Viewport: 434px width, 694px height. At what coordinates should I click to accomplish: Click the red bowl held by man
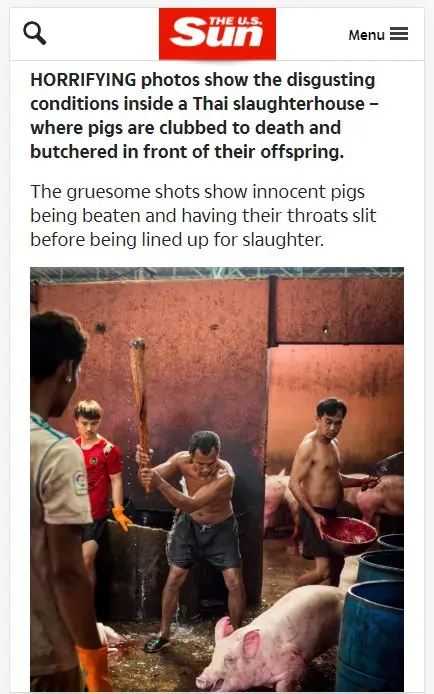(x=350, y=534)
